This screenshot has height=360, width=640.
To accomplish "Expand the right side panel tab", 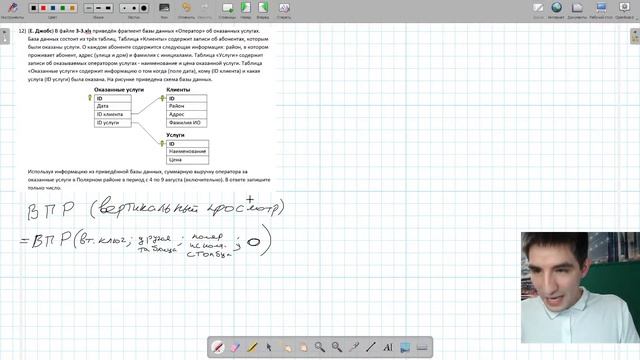I will click(x=635, y=36).
